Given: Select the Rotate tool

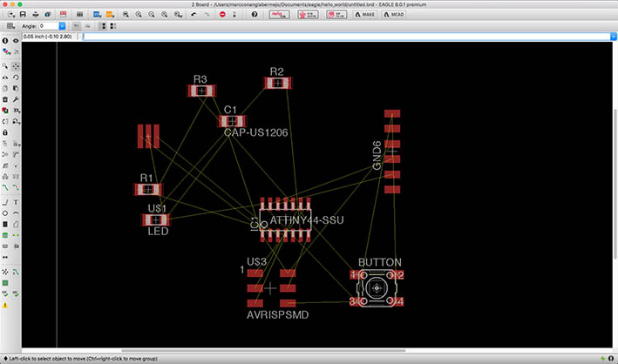Looking at the screenshot, I should tap(16, 78).
